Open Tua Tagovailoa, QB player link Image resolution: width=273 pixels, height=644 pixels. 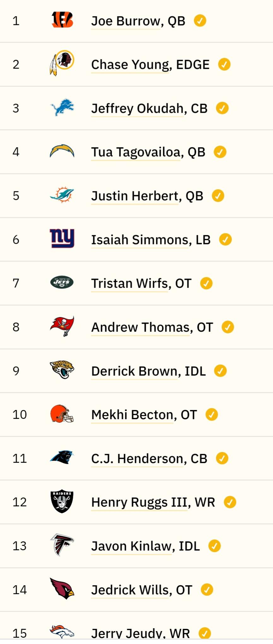coord(148,152)
